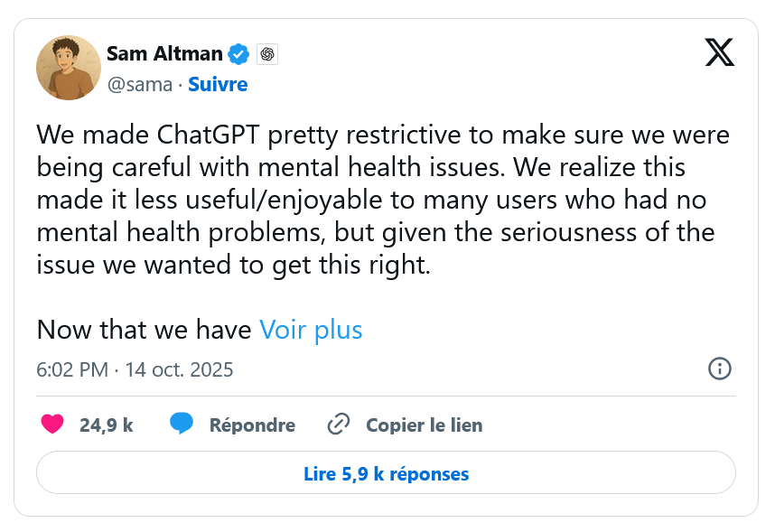
Task: Click the 14 oct. 2025 date
Action: (x=179, y=369)
